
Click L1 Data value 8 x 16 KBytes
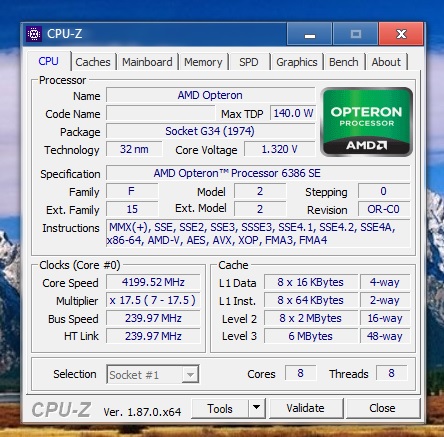pos(311,282)
